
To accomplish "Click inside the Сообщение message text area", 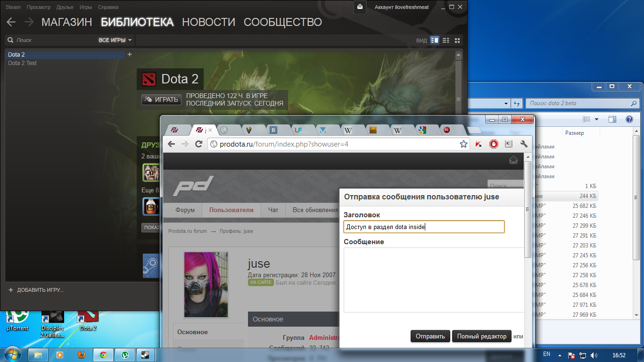I will [x=434, y=280].
